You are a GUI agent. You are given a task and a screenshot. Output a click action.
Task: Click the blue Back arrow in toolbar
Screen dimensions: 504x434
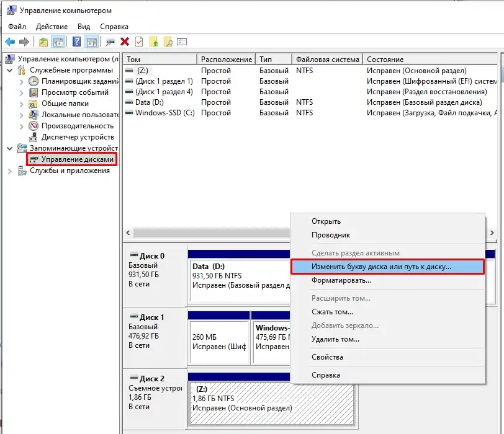pos(10,42)
